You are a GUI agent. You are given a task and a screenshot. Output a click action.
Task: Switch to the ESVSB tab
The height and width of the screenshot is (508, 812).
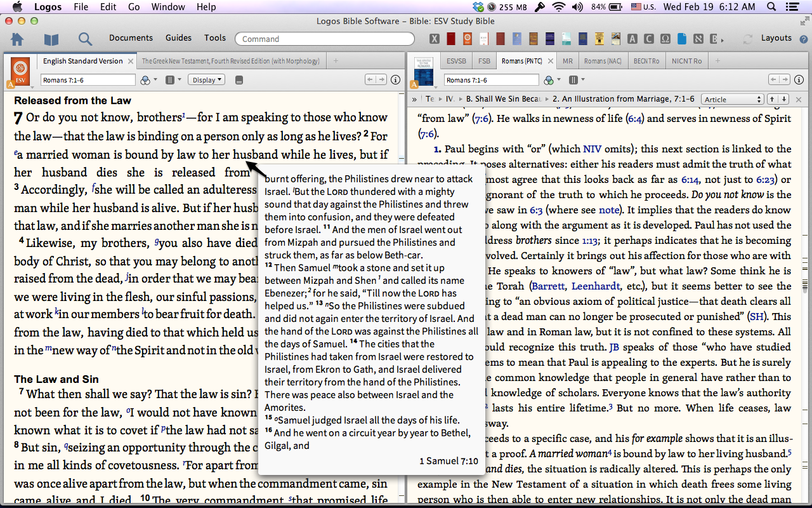coord(456,62)
